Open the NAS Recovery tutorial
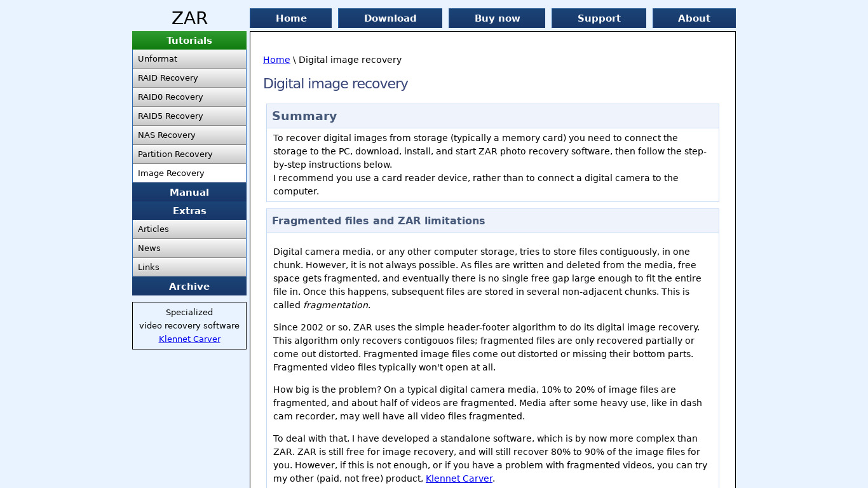 [x=189, y=135]
